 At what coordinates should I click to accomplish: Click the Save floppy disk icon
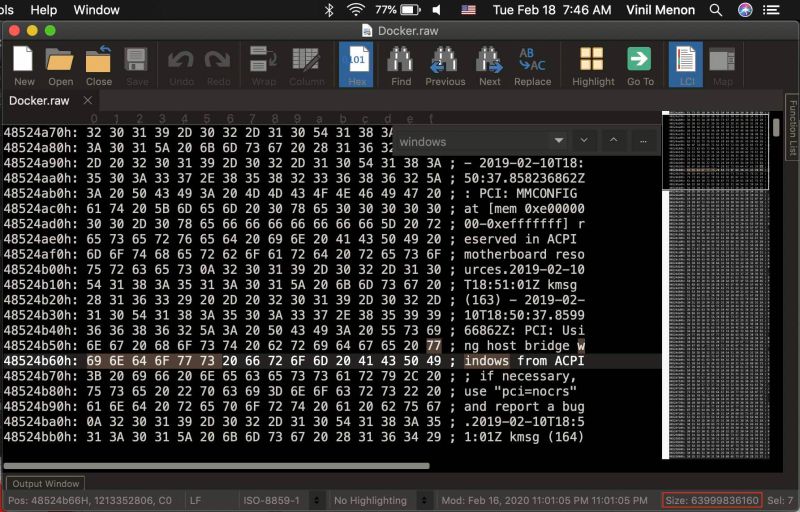click(x=137, y=65)
